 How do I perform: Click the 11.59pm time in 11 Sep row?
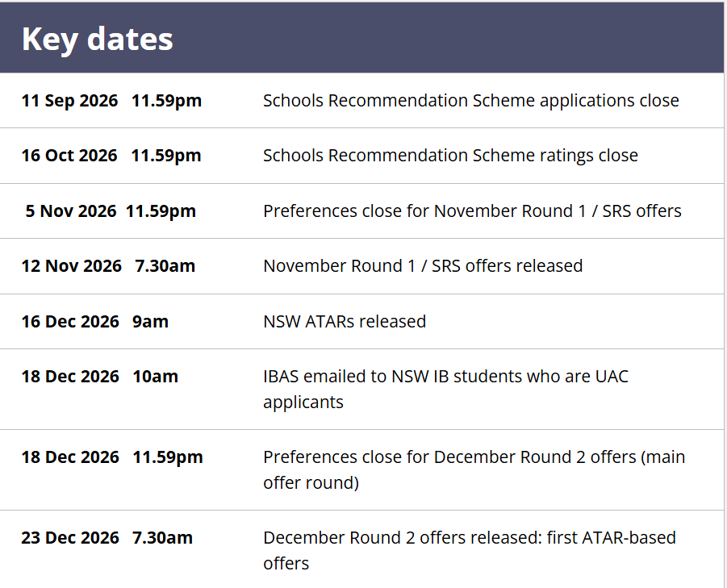[x=166, y=101]
